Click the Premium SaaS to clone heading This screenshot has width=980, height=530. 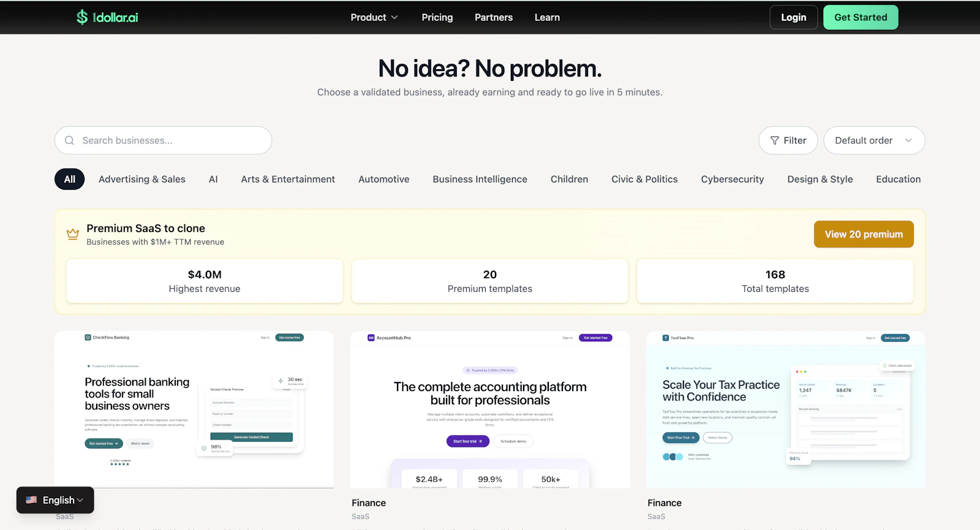pyautogui.click(x=146, y=228)
